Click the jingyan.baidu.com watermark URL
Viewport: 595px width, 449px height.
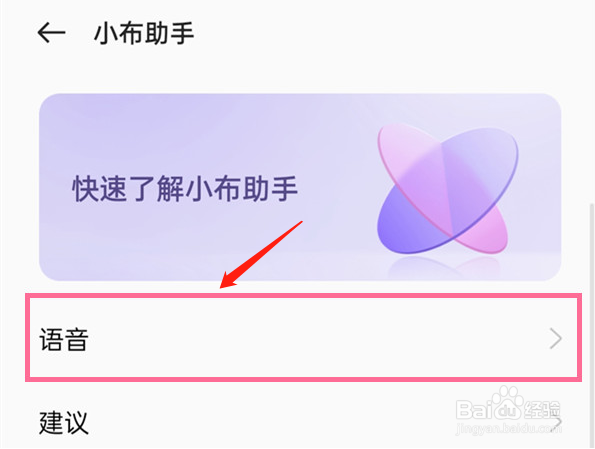point(508,429)
